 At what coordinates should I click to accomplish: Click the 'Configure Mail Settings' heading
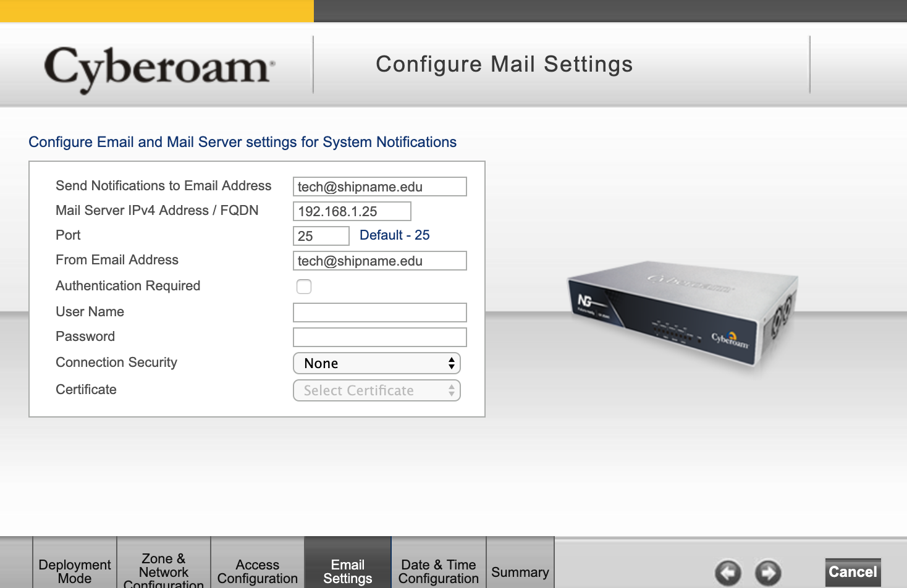pos(504,64)
